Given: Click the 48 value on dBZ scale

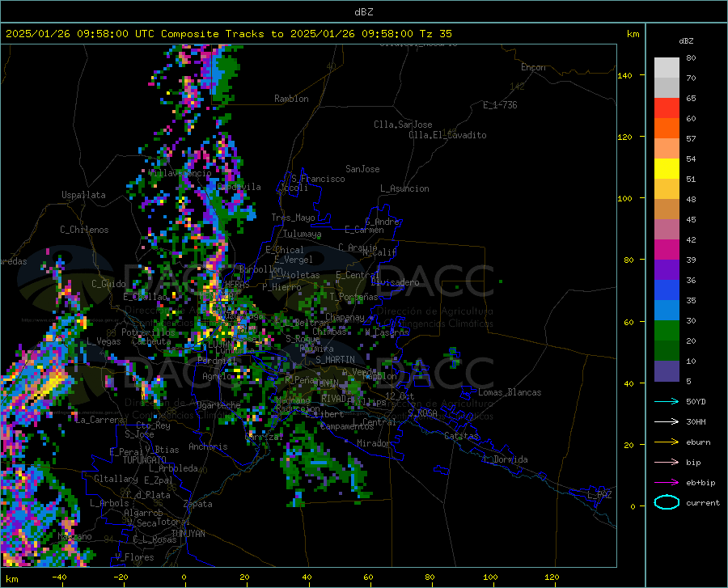Looking at the screenshot, I should pos(691,199).
